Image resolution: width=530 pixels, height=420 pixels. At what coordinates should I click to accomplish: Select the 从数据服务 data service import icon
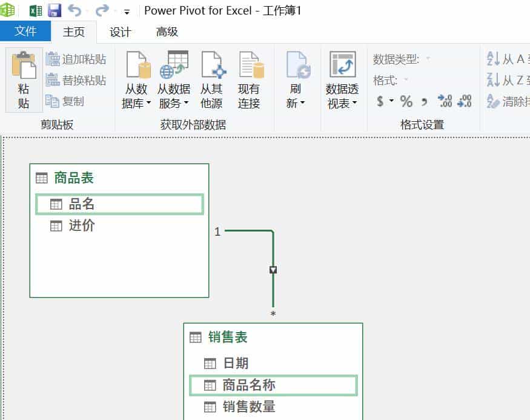(174, 78)
